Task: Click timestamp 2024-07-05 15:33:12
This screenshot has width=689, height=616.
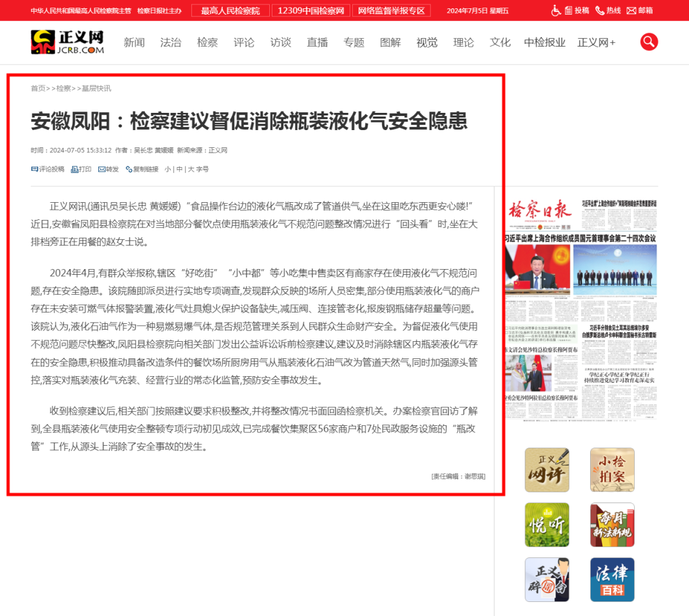Action: (x=80, y=150)
